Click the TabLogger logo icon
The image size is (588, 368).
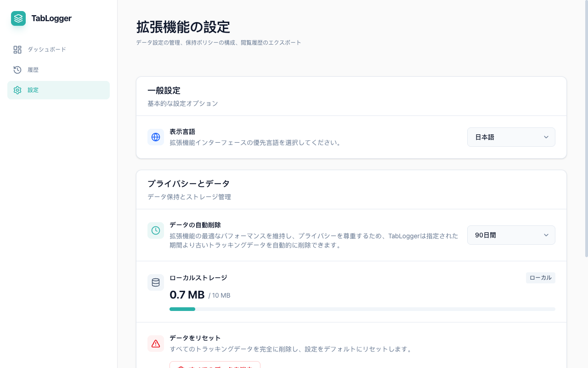[18, 18]
